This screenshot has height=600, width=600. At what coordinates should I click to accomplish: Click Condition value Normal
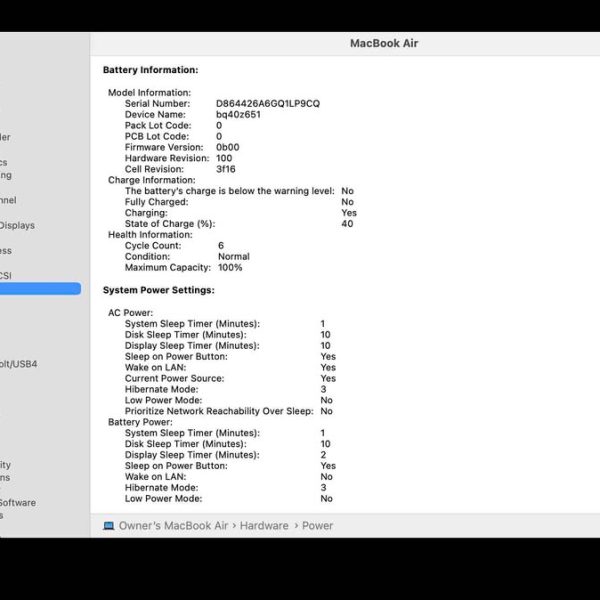click(234, 256)
